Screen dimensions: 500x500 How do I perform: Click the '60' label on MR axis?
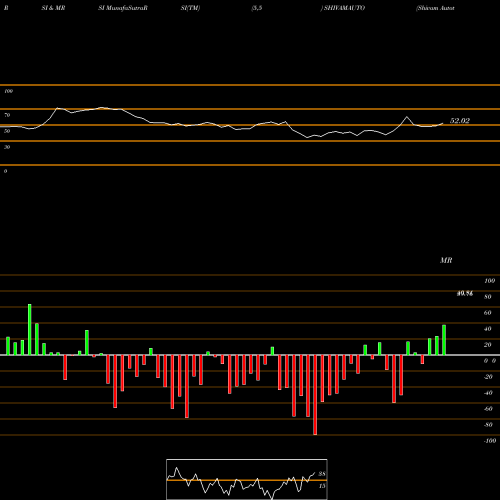click(488, 313)
